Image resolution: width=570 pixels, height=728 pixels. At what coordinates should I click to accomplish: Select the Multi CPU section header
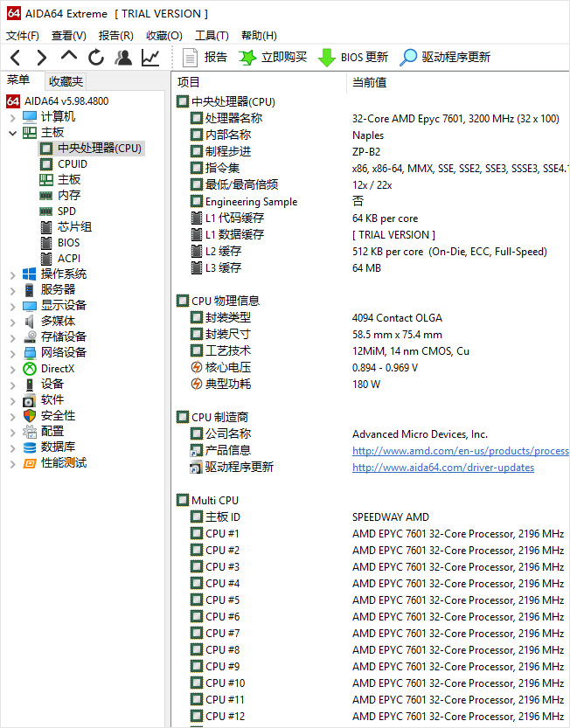208,501
